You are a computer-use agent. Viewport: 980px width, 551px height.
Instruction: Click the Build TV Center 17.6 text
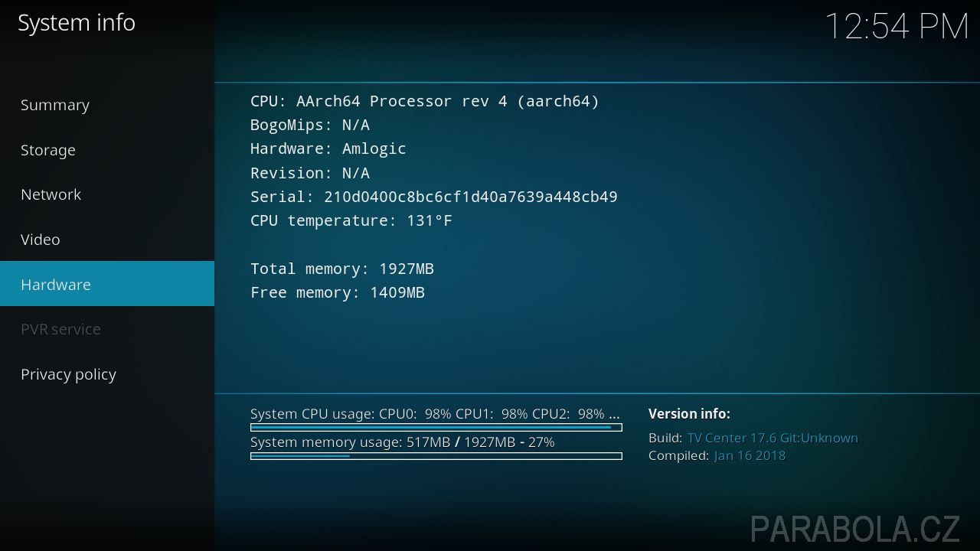tap(753, 438)
